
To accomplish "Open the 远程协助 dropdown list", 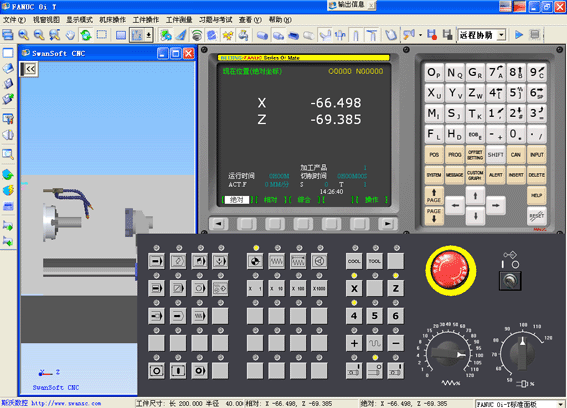I will 501,35.
